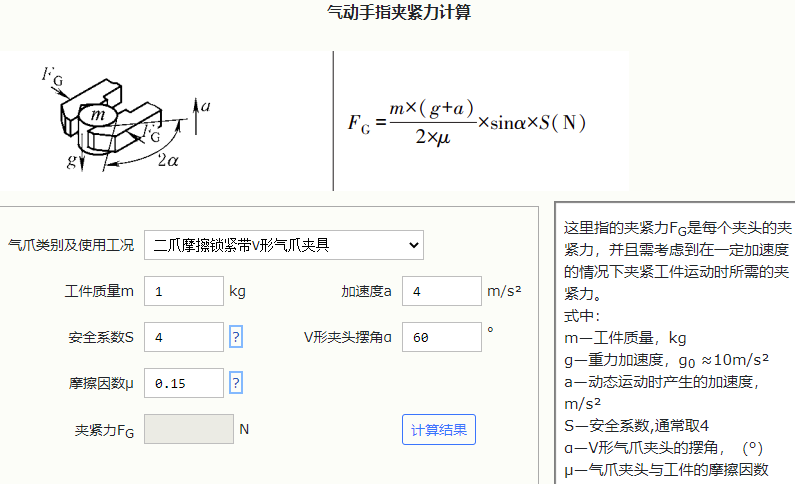Click the 加速度a label

pyautogui.click(x=366, y=291)
